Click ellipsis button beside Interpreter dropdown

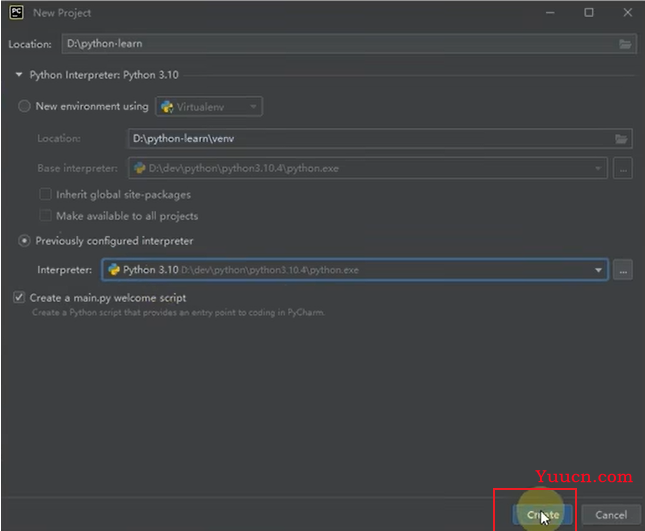pos(623,270)
